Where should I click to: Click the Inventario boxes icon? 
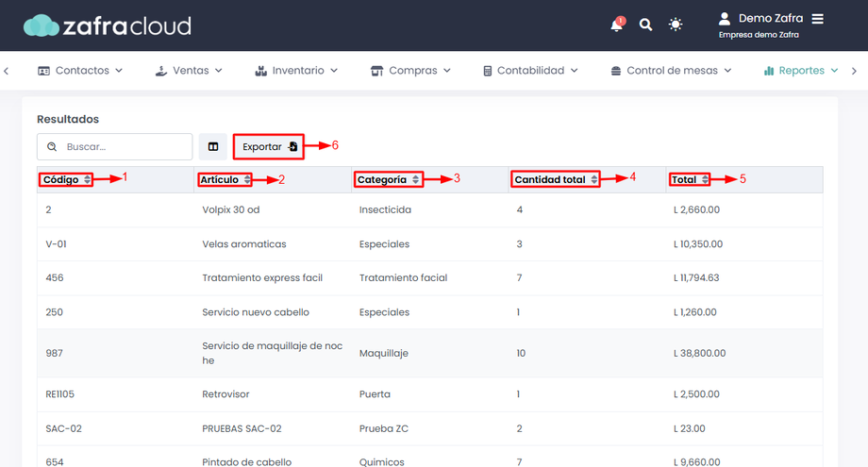[x=260, y=71]
